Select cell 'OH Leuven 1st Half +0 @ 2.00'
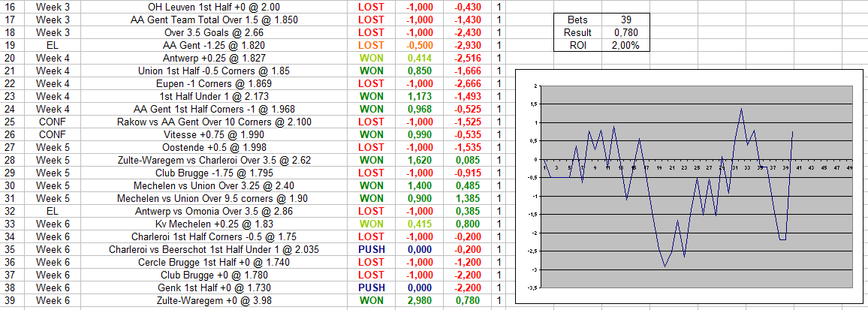This screenshot has height=310, width=868. (214, 8)
